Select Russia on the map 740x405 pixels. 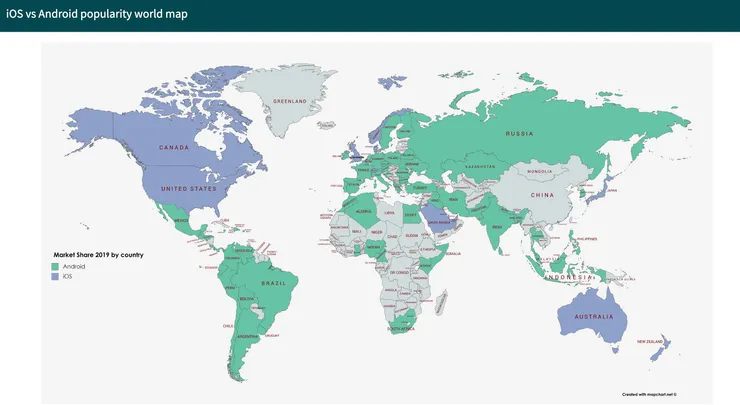519,134
